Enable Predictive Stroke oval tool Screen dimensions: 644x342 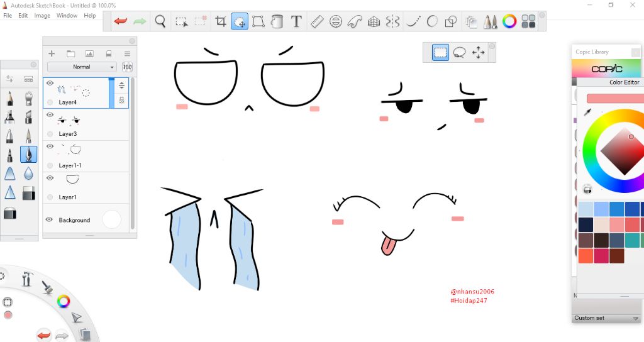432,21
